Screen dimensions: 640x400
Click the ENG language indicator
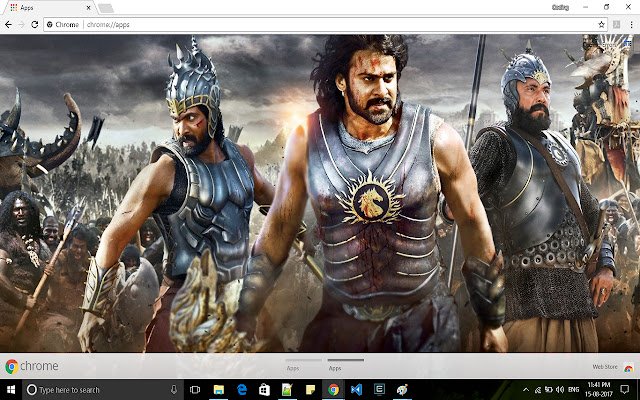point(573,390)
